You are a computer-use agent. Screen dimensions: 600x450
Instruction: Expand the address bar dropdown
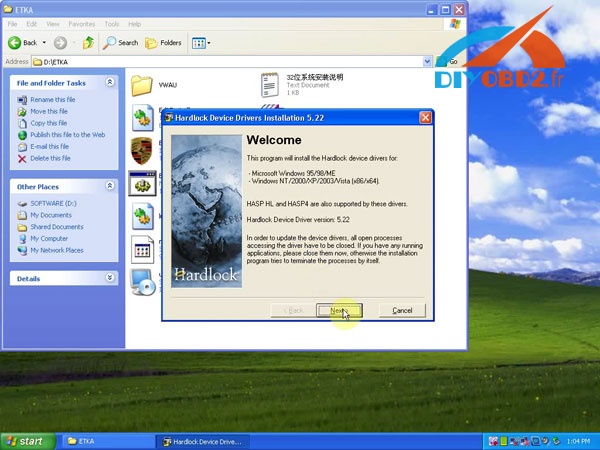[x=427, y=62]
